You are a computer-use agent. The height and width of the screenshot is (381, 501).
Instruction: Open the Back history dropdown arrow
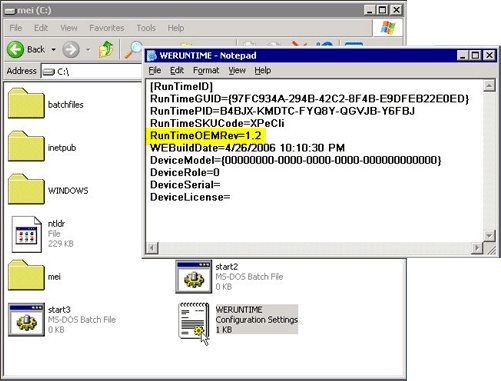(x=53, y=50)
